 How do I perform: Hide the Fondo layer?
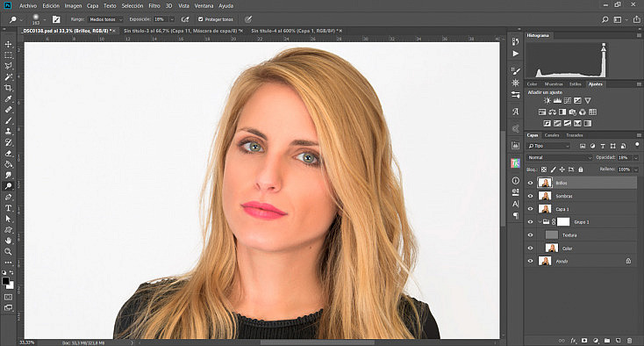click(x=530, y=261)
